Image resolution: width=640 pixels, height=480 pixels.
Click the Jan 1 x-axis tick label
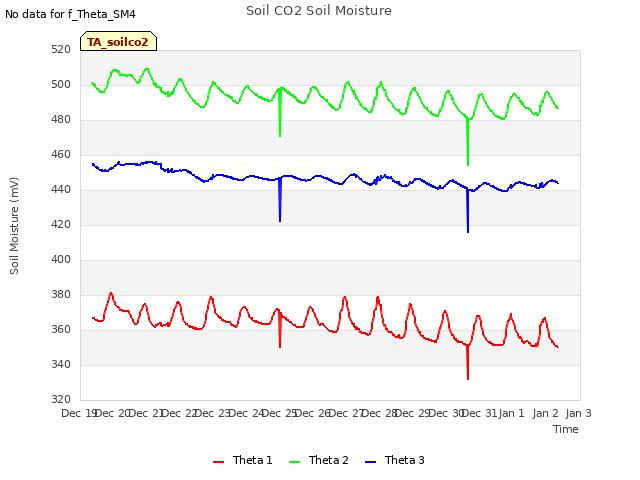coord(512,413)
